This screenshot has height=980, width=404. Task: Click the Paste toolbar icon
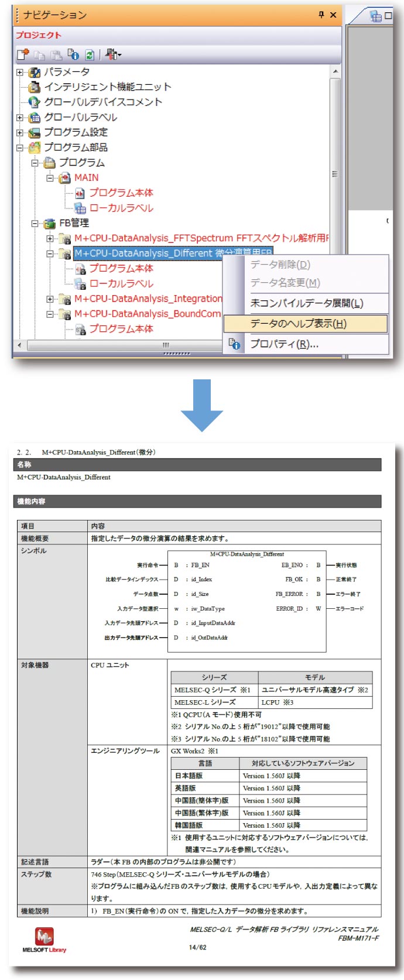click(x=56, y=55)
